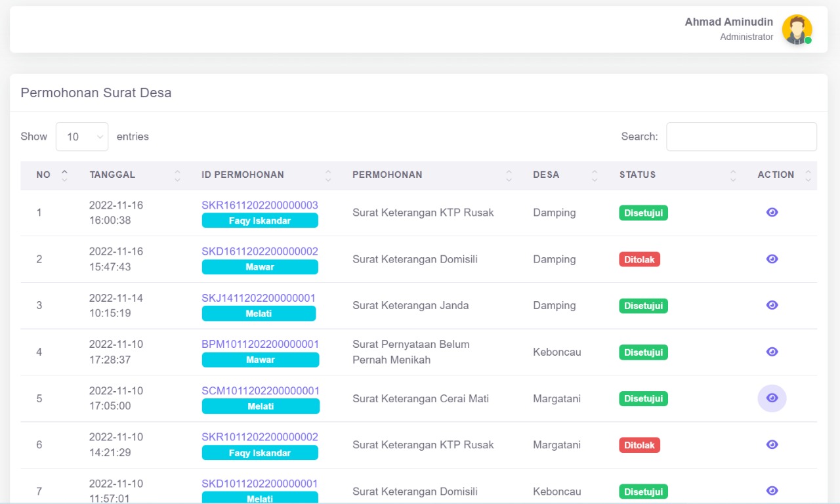Open the view icon for row 7
Viewport: 840px width, 504px height.
(772, 491)
